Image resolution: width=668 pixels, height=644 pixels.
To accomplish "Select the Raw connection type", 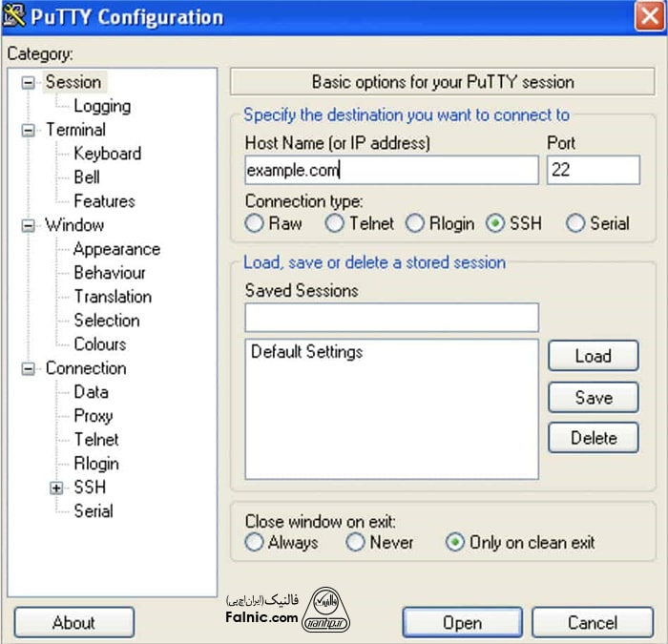I will (x=255, y=224).
